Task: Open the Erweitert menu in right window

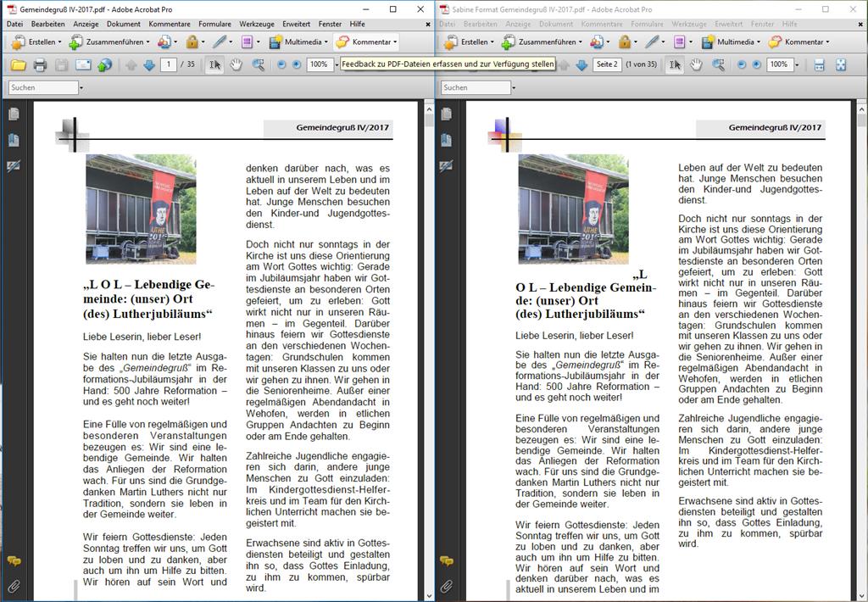Action: pyautogui.click(x=728, y=24)
